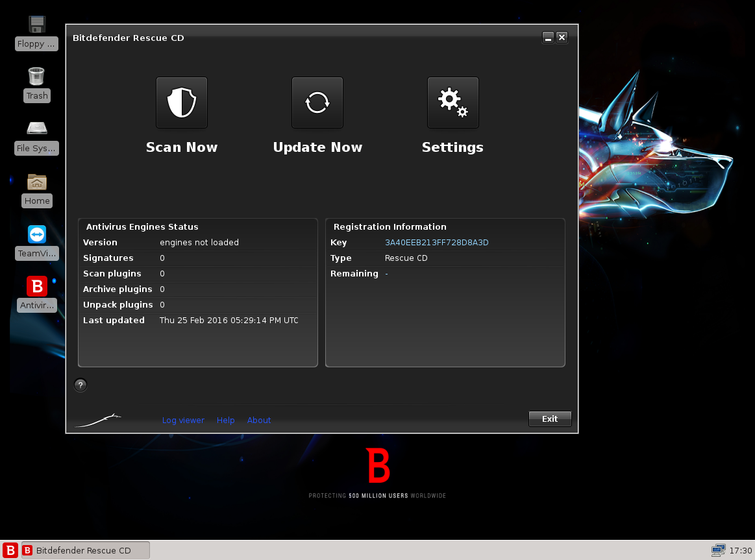Open the Log viewer link

pyautogui.click(x=183, y=420)
